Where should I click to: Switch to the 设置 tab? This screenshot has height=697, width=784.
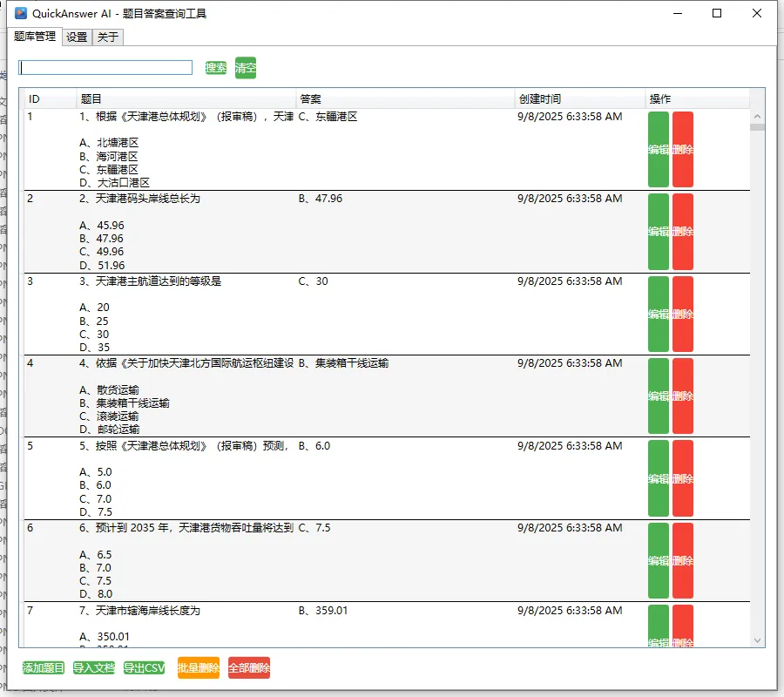[77, 37]
